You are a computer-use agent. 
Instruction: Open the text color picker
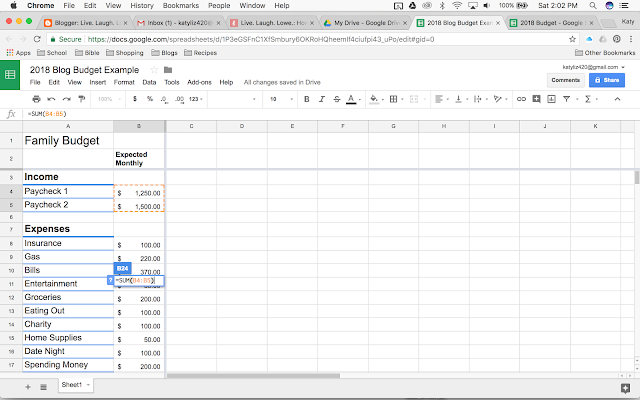351,99
